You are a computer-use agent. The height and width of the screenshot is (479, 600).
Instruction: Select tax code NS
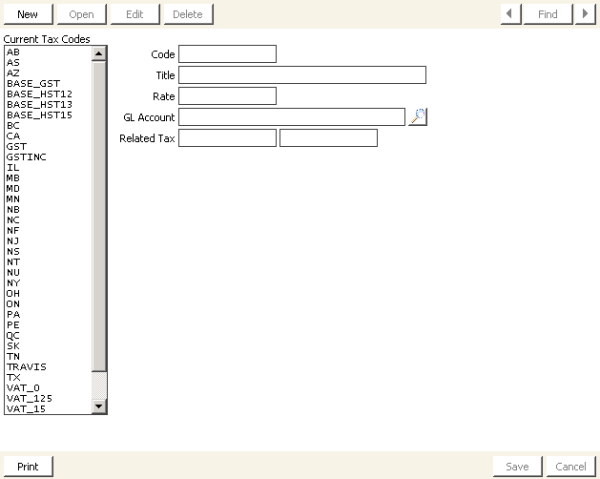click(48, 251)
